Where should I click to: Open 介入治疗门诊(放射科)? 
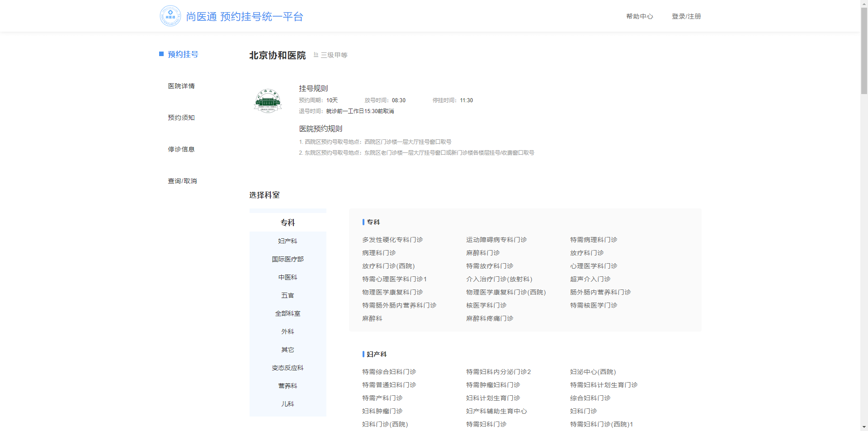pos(499,279)
